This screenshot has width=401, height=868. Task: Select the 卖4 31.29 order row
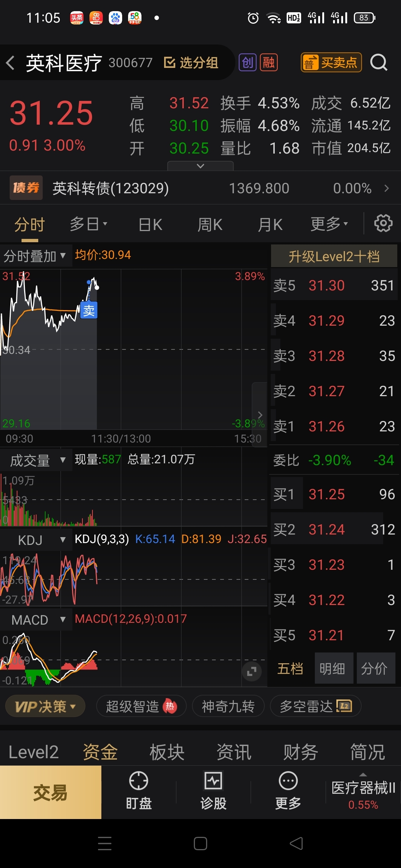(334, 320)
